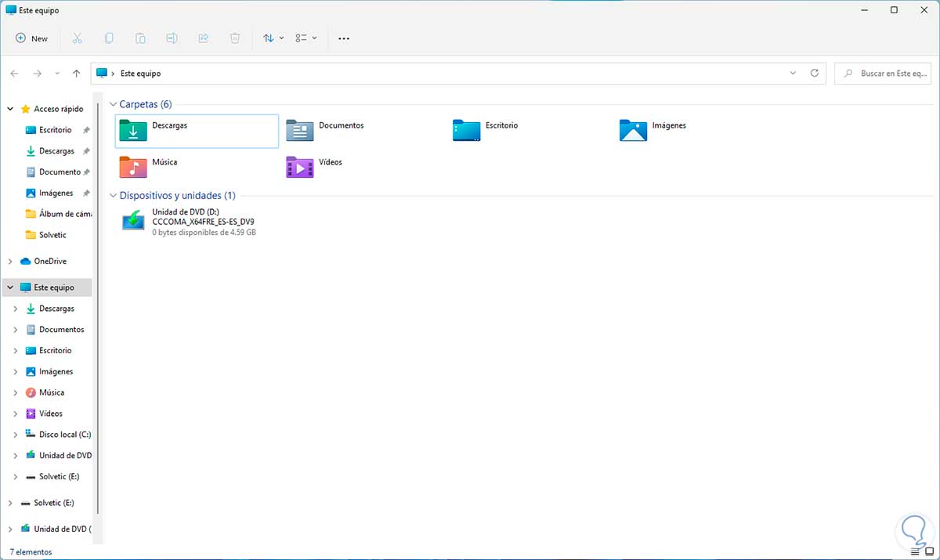Open Imágenes under Acceso rápido
This screenshot has height=560, width=940.
tap(56, 193)
